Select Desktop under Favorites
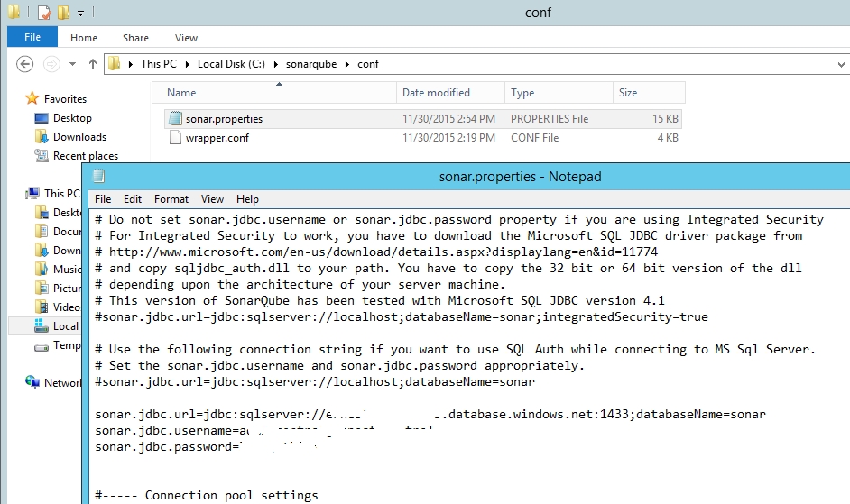Image resolution: width=850 pixels, height=504 pixels. [x=72, y=118]
